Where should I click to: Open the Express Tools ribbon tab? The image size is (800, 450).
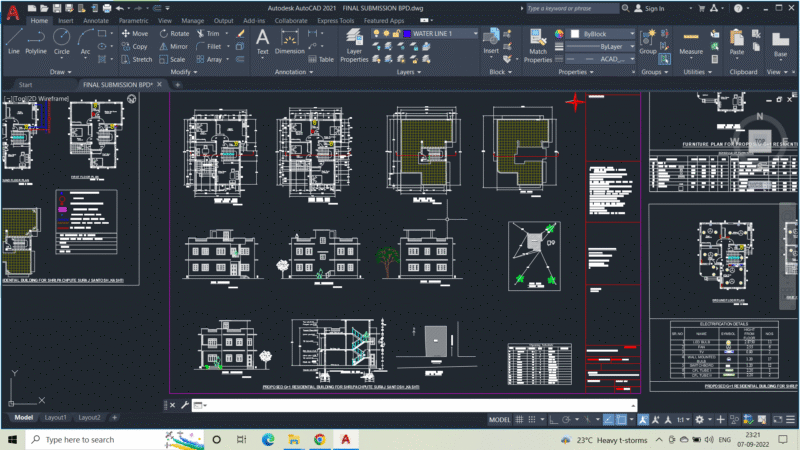pyautogui.click(x=335, y=20)
